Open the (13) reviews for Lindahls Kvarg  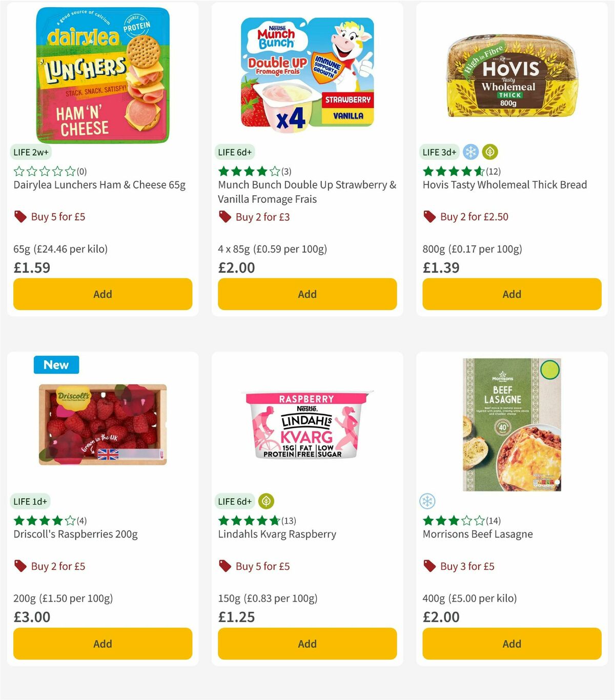tap(290, 520)
